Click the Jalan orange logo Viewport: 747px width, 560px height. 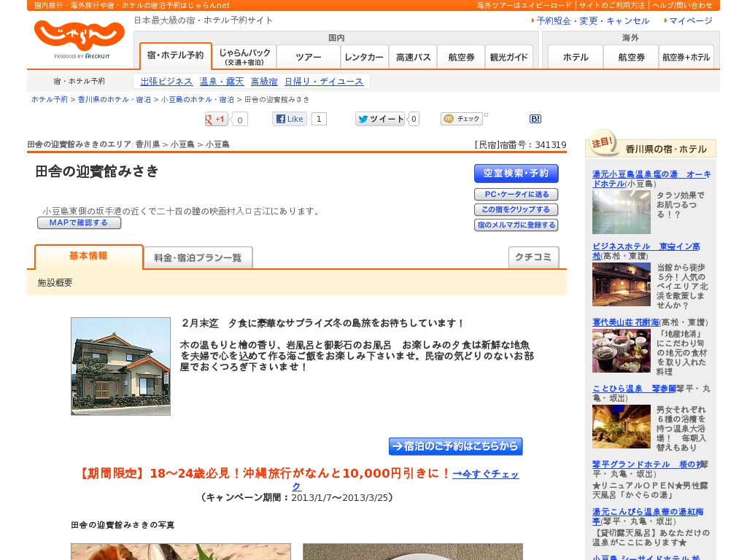79,36
